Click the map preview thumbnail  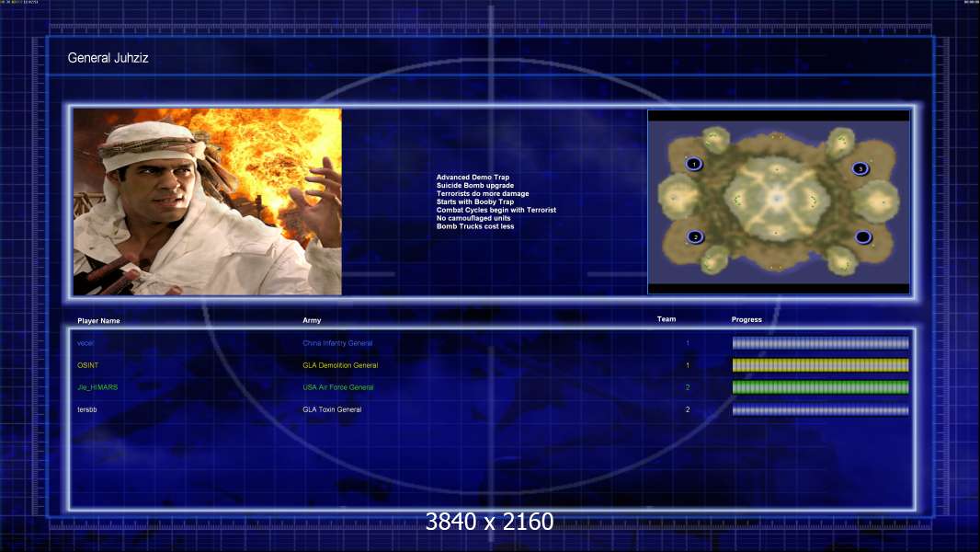tap(779, 201)
